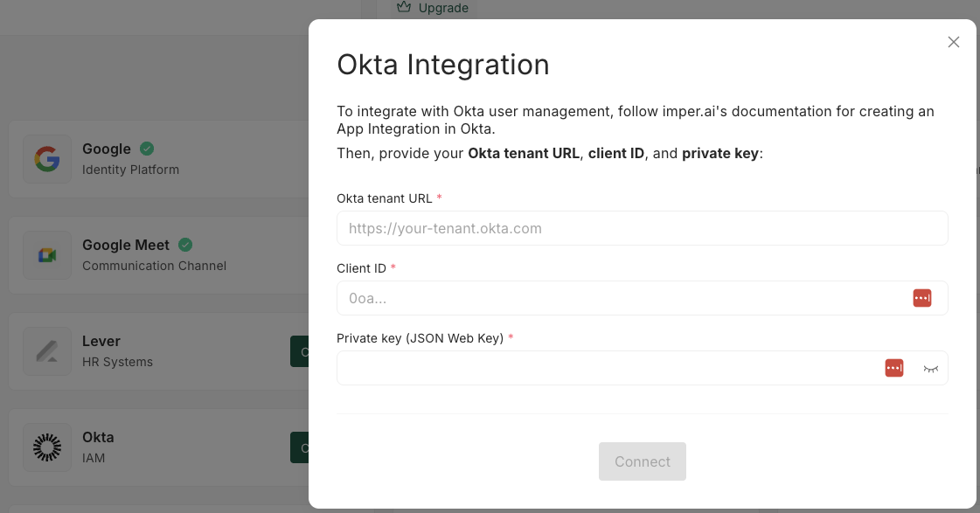Click the Connect button
The height and width of the screenshot is (513, 980).
pos(642,461)
